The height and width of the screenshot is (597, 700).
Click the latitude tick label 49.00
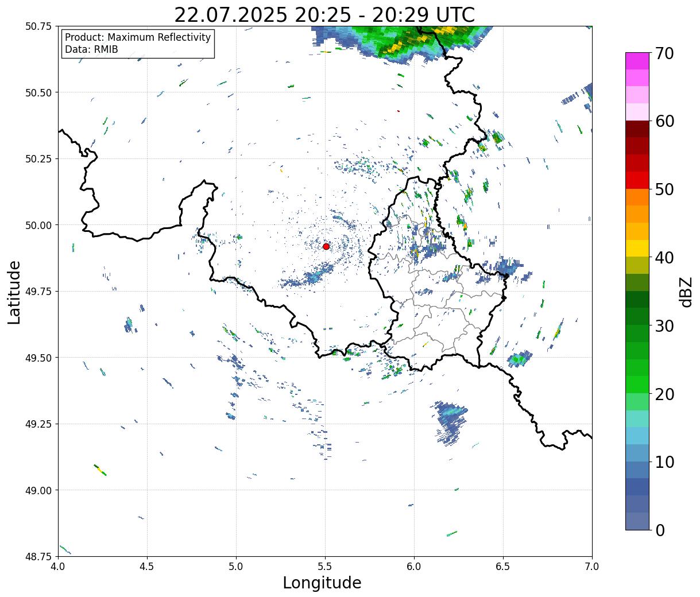pyautogui.click(x=38, y=490)
